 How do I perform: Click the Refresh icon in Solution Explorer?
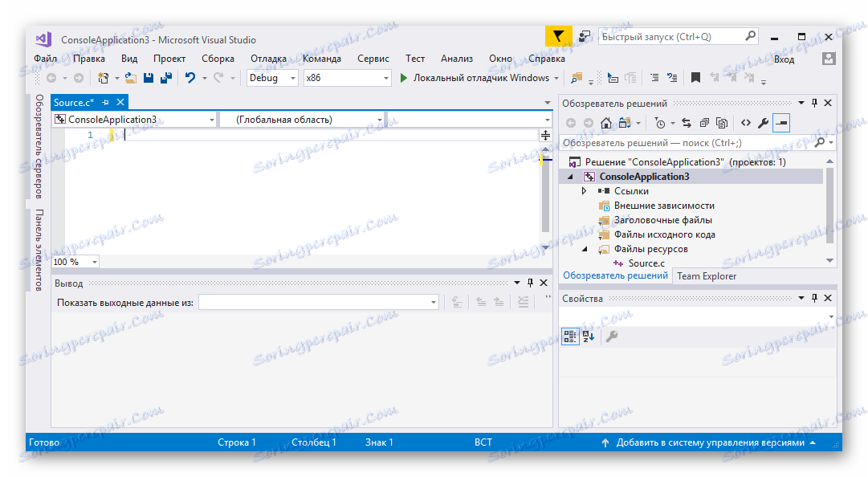click(x=687, y=122)
